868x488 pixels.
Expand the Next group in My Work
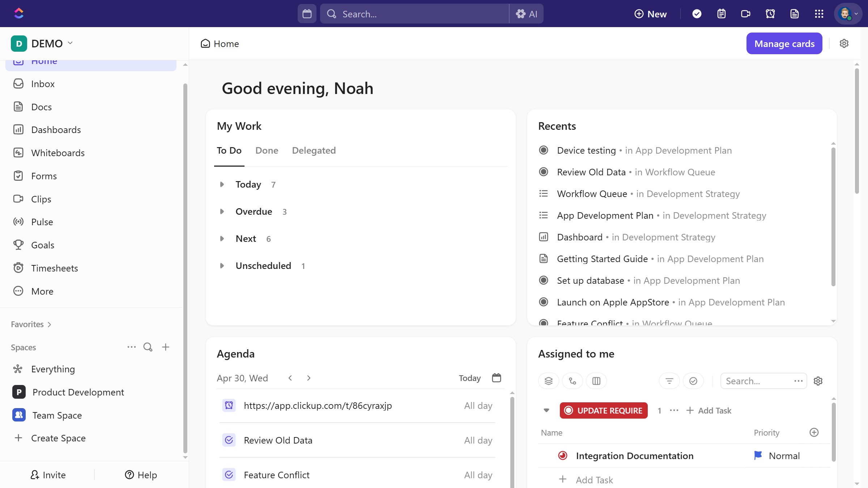222,239
